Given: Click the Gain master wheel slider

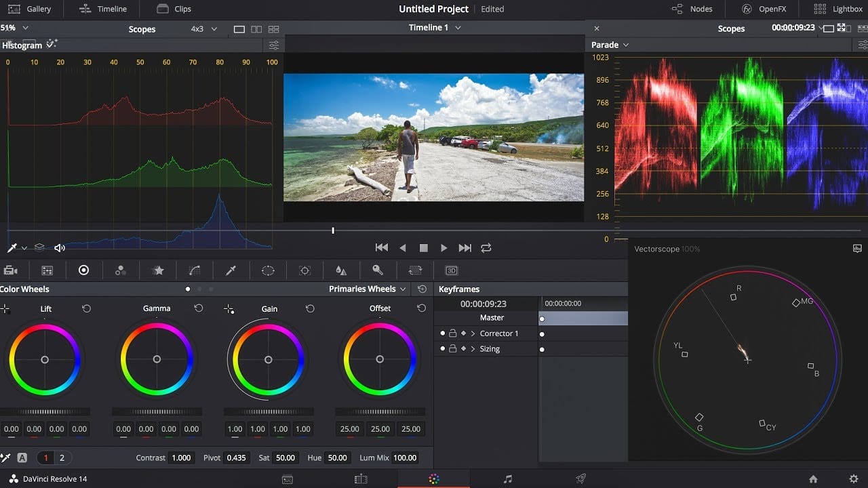Looking at the screenshot, I should coord(269,411).
